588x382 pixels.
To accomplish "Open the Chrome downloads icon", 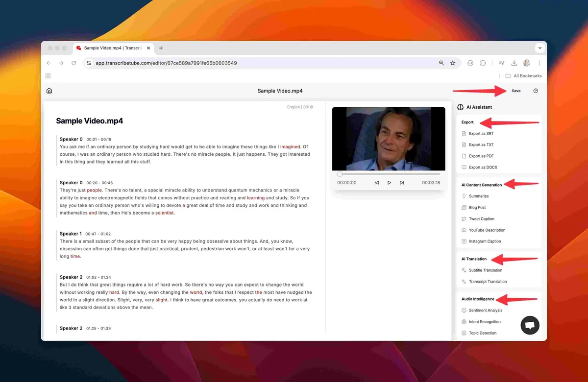I will [514, 63].
